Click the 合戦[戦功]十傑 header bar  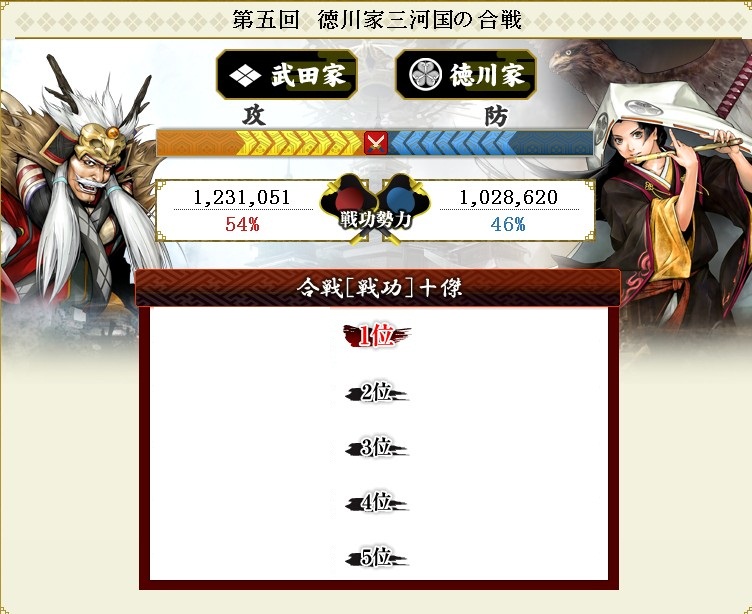(x=378, y=288)
